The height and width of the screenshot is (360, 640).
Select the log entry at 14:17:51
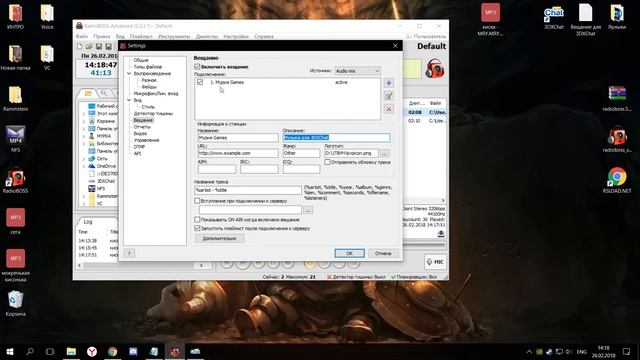point(98,255)
